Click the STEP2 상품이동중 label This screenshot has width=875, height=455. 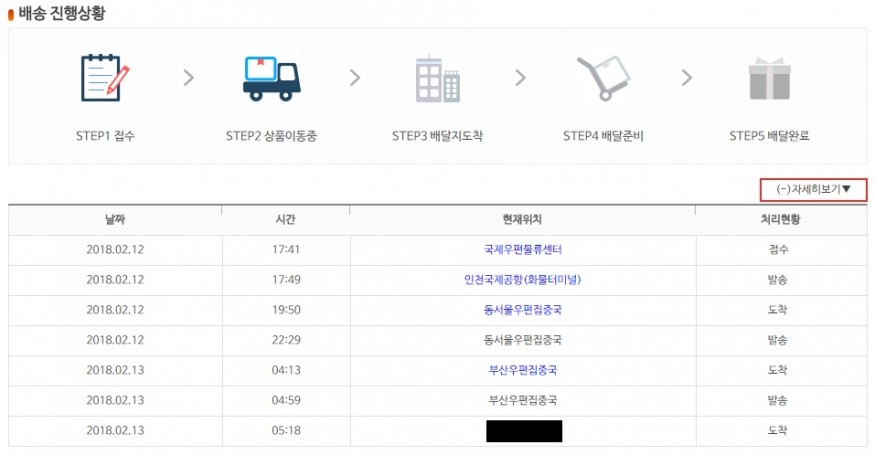coord(272,136)
